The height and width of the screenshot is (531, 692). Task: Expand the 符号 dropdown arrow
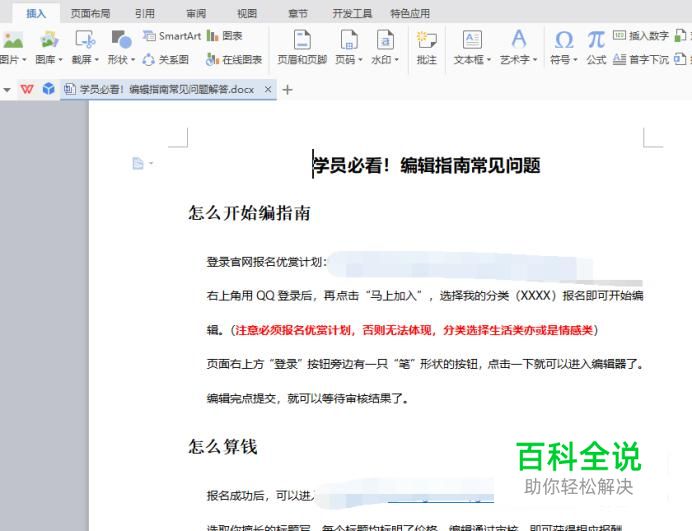(575, 60)
